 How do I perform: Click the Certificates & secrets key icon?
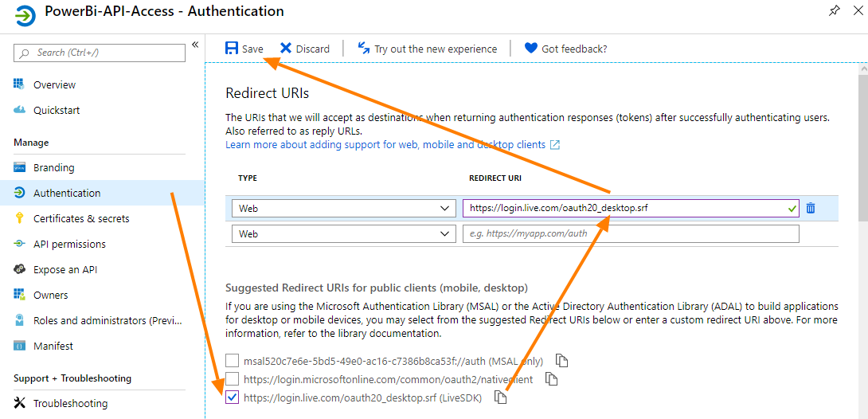pos(19,218)
